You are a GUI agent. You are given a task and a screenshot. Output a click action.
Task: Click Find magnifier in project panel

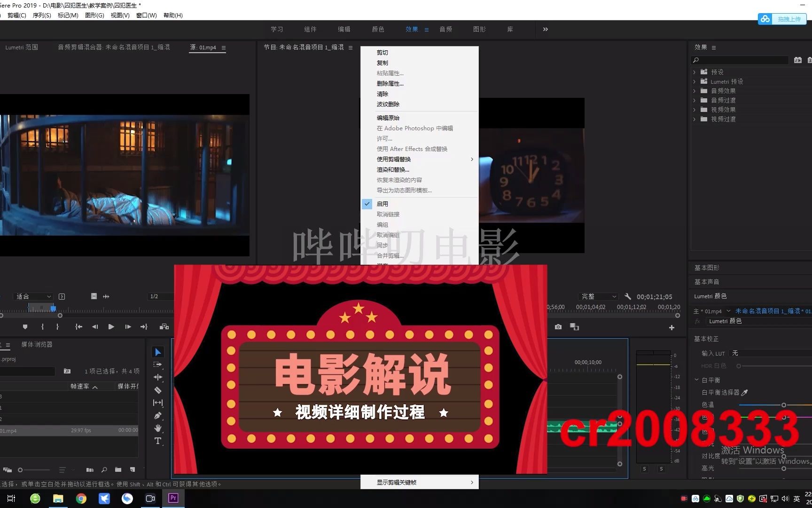point(104,469)
